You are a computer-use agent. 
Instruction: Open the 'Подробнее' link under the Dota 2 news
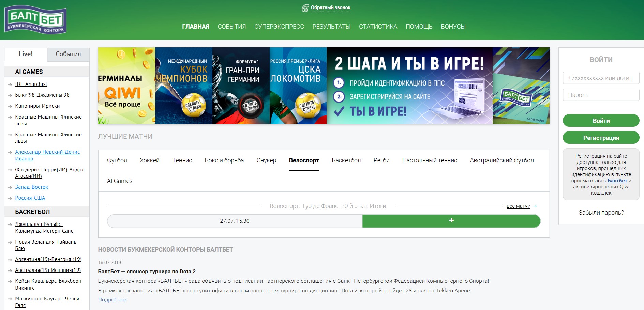(112, 299)
